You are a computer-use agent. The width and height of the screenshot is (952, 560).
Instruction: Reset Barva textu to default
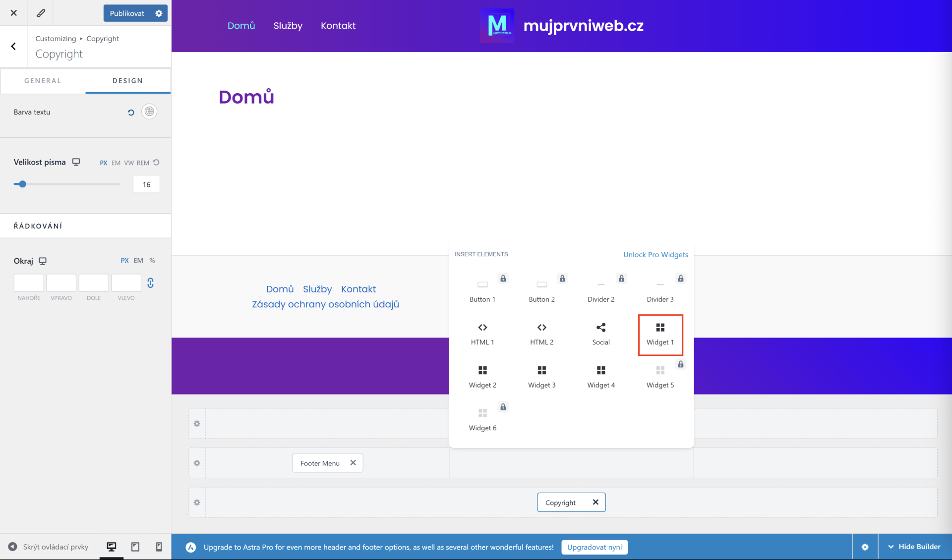click(x=131, y=112)
